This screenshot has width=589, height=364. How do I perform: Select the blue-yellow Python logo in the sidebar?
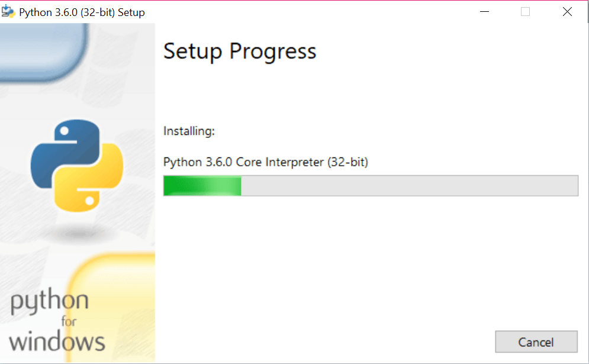coord(77,166)
